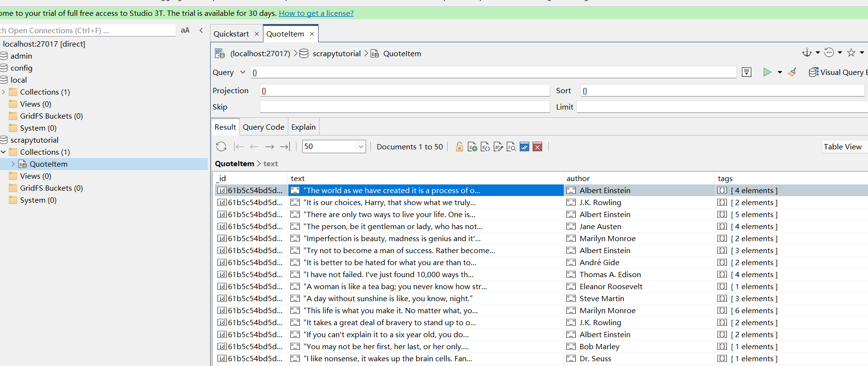Open the recent queries history icon
The image size is (868, 366).
click(829, 52)
